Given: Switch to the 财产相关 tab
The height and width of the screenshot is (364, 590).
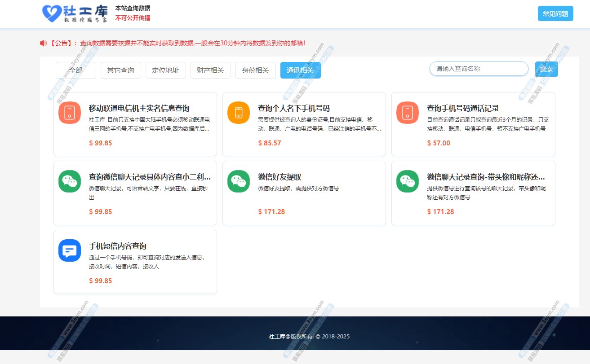Looking at the screenshot, I should point(210,70).
